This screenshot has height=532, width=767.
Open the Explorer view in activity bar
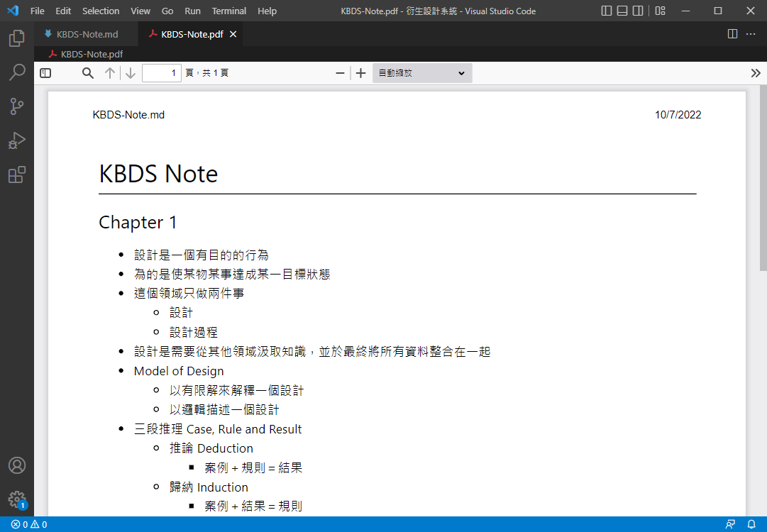pyautogui.click(x=16, y=38)
